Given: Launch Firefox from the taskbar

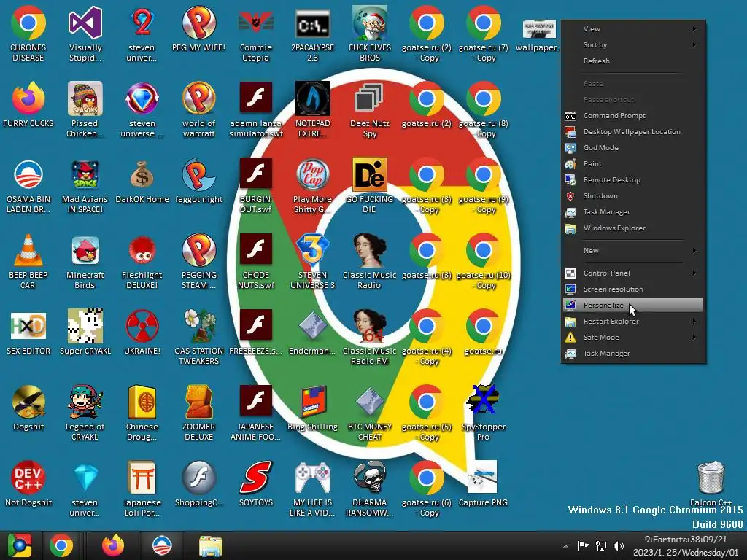Looking at the screenshot, I should click(113, 545).
